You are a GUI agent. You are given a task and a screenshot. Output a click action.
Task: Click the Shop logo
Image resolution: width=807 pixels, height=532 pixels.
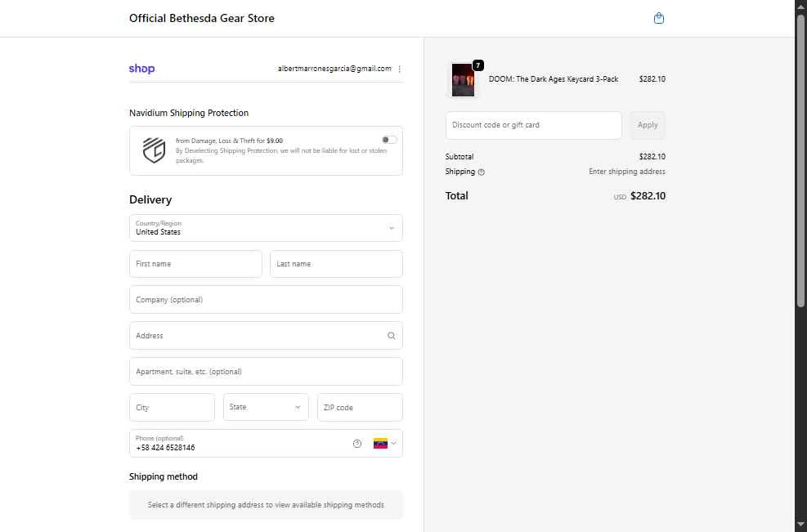point(141,69)
